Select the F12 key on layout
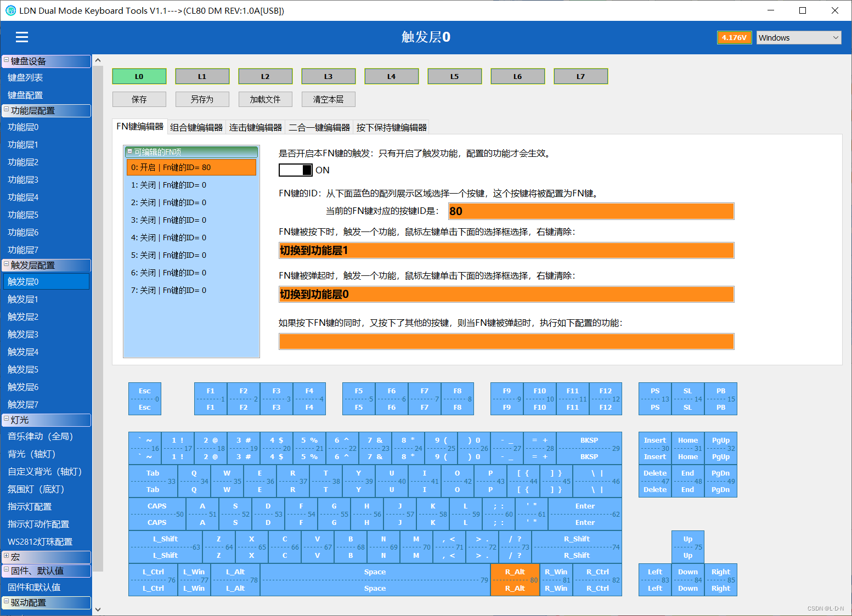The height and width of the screenshot is (616, 852). click(x=606, y=399)
